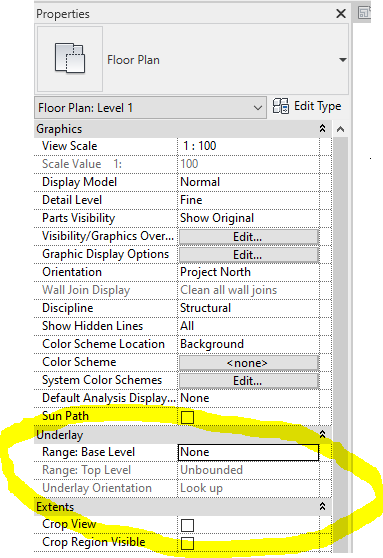Select the Display Model label
This screenshot has width=383, height=558.
79,182
